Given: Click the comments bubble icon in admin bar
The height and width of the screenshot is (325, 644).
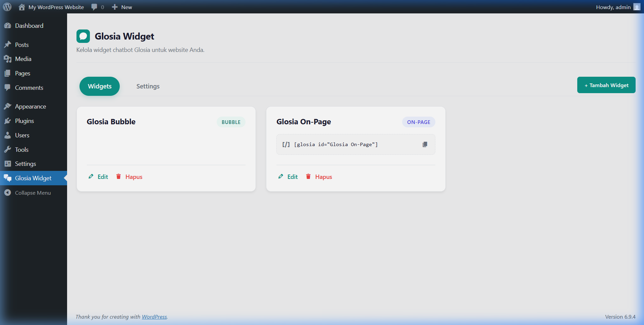Looking at the screenshot, I should (94, 7).
